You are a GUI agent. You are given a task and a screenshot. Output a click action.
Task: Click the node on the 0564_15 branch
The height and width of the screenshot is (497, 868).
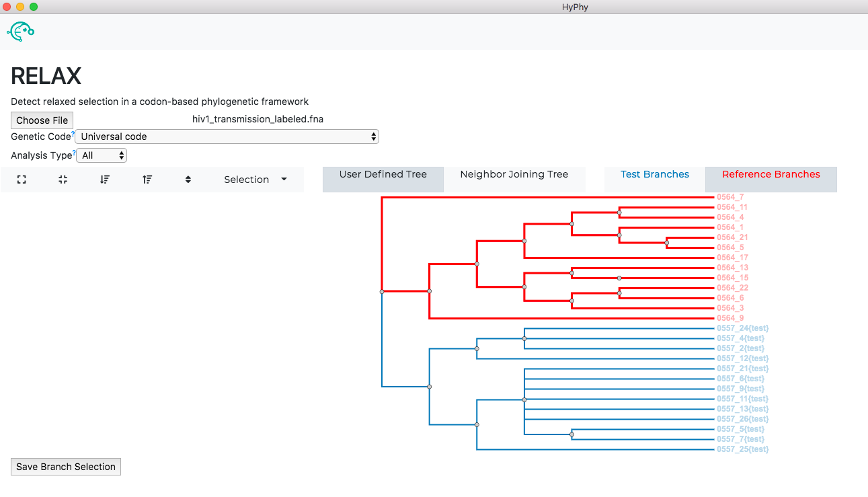(619, 278)
